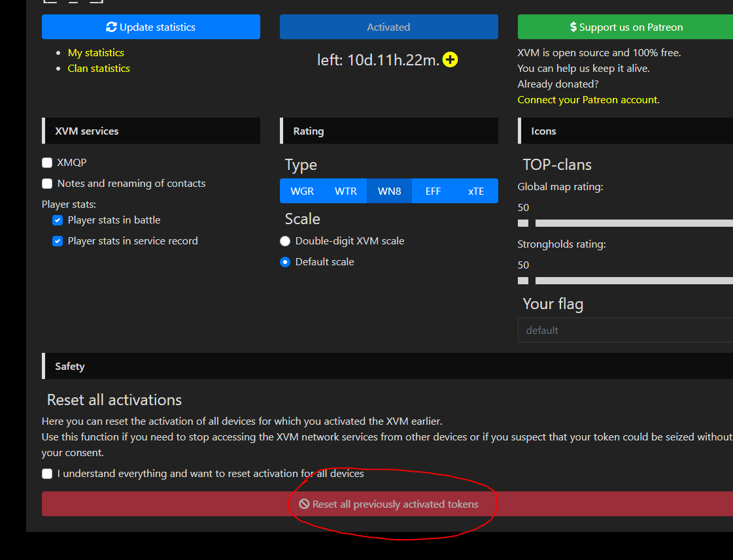Adjust the Global map rating slider

523,223
